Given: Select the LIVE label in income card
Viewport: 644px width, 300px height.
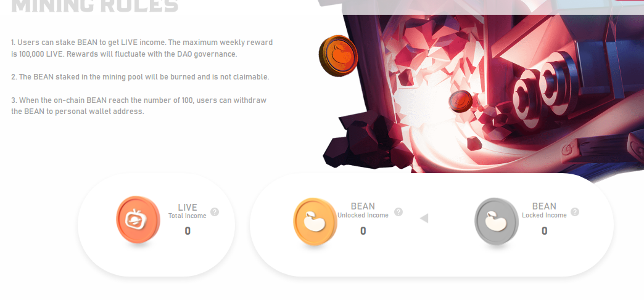Looking at the screenshot, I should pyautogui.click(x=188, y=207).
